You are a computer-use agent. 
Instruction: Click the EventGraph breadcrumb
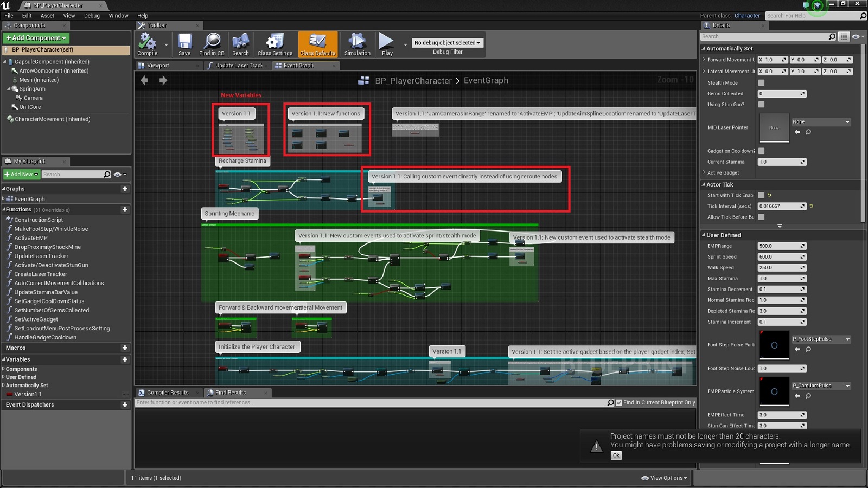coord(486,80)
